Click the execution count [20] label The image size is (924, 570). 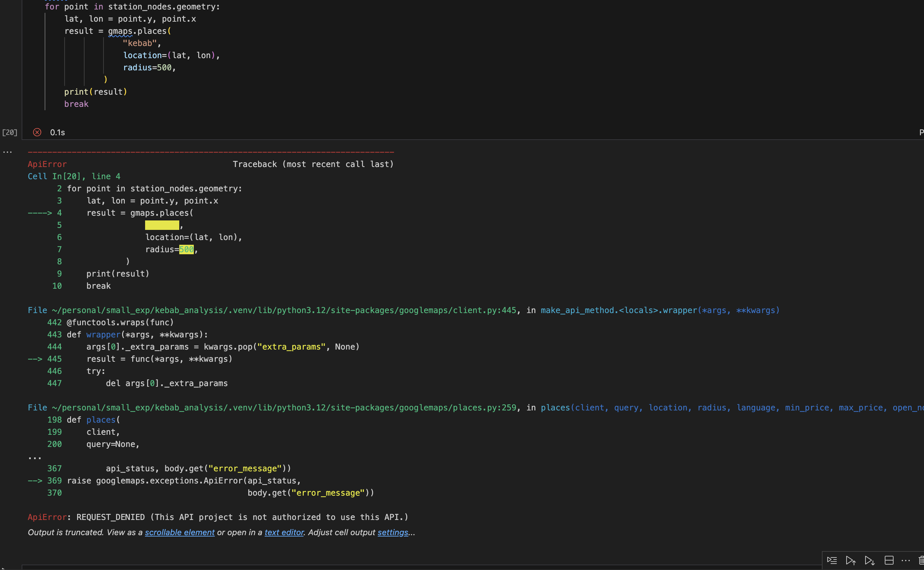(10, 132)
